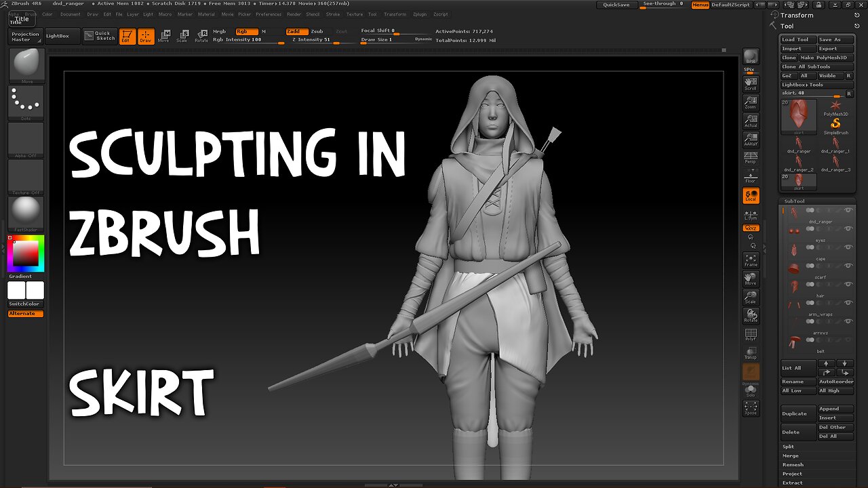Click the Scroll canvas icon

pyautogui.click(x=751, y=84)
